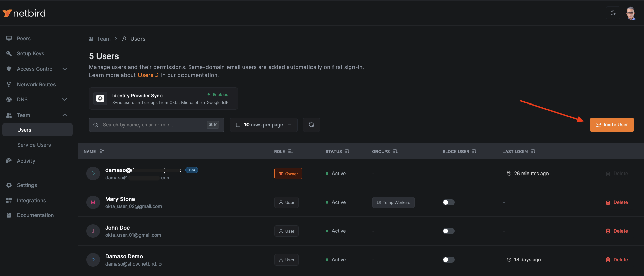Open Settings in the sidebar
The height and width of the screenshot is (276, 644).
(27, 185)
